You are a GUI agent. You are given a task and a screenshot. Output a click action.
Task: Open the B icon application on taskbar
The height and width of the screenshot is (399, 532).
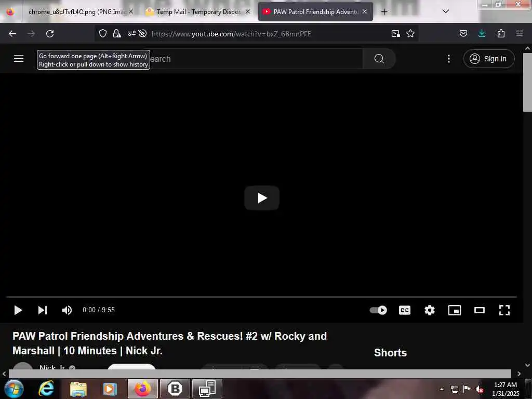tap(175, 389)
